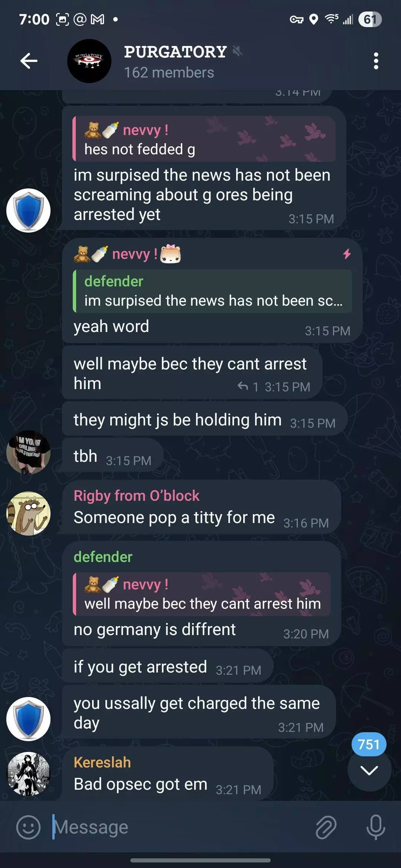Viewport: 401px width, 868px height.
Task: Jump to quoted 'hes not fedded g' reply
Action: (204, 139)
